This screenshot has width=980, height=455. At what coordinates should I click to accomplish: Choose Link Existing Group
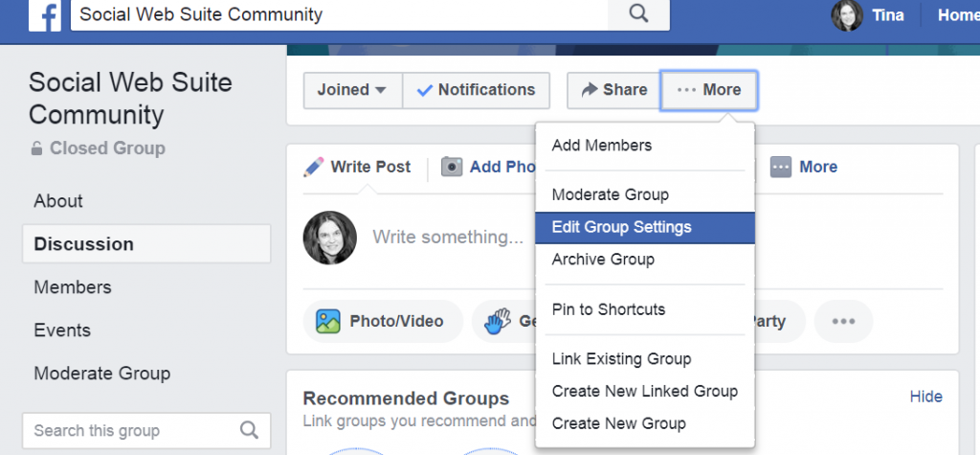(645, 358)
